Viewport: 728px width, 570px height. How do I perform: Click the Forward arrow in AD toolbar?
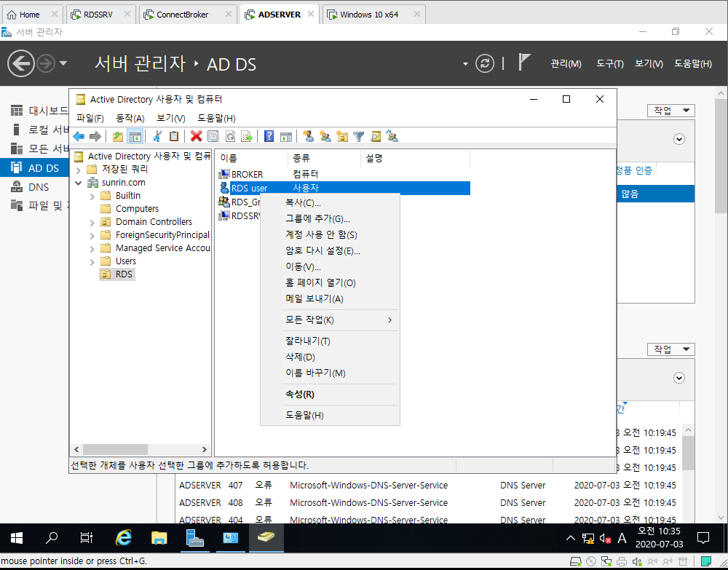(x=95, y=136)
